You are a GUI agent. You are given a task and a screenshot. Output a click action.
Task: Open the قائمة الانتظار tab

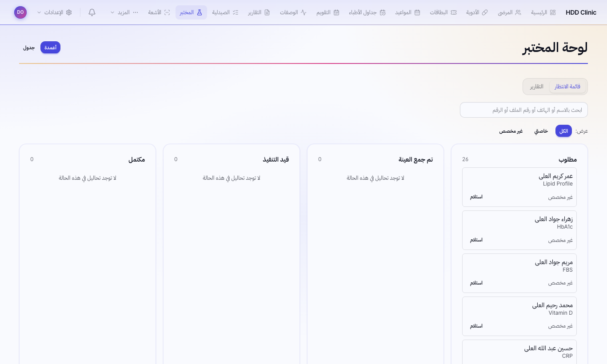(567, 87)
